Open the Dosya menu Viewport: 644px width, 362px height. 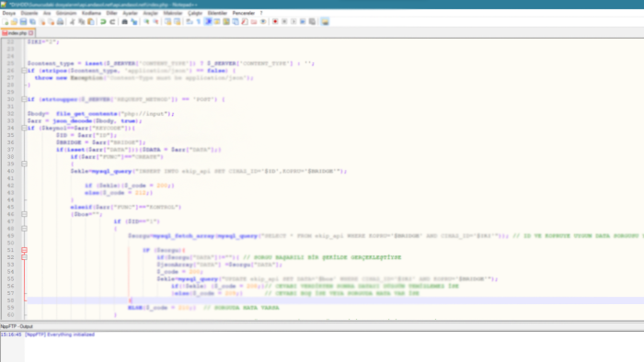8,13
